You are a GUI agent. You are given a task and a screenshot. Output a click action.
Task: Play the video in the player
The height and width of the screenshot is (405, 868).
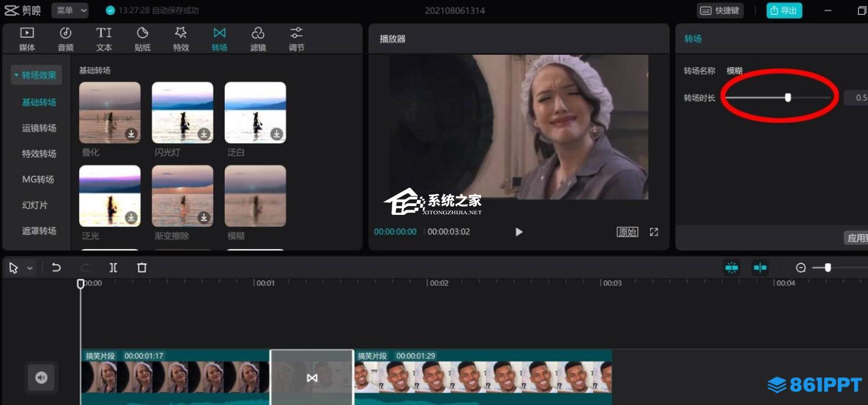coord(519,232)
